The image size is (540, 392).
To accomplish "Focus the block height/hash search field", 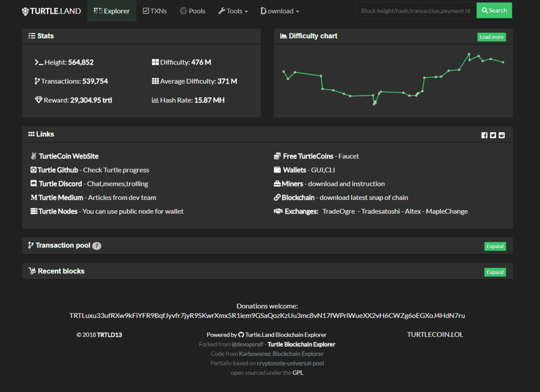I will click(x=416, y=10).
